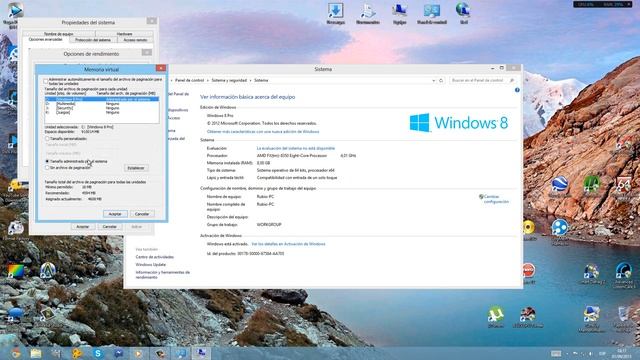
Task: Open the round blue 'A' desktop icon
Action: click(x=48, y=271)
